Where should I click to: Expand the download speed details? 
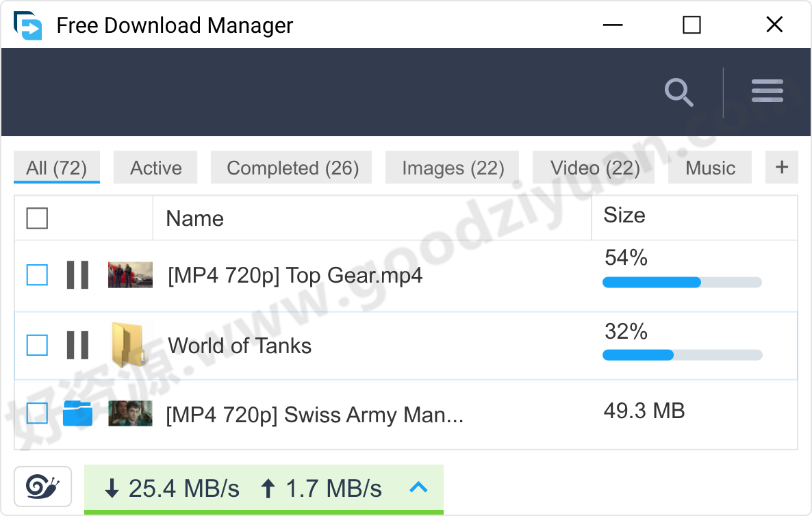tap(419, 488)
